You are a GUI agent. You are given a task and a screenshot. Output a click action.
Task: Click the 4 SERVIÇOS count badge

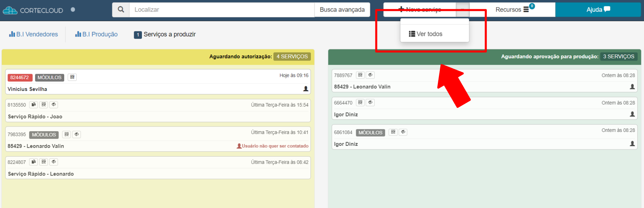click(292, 56)
